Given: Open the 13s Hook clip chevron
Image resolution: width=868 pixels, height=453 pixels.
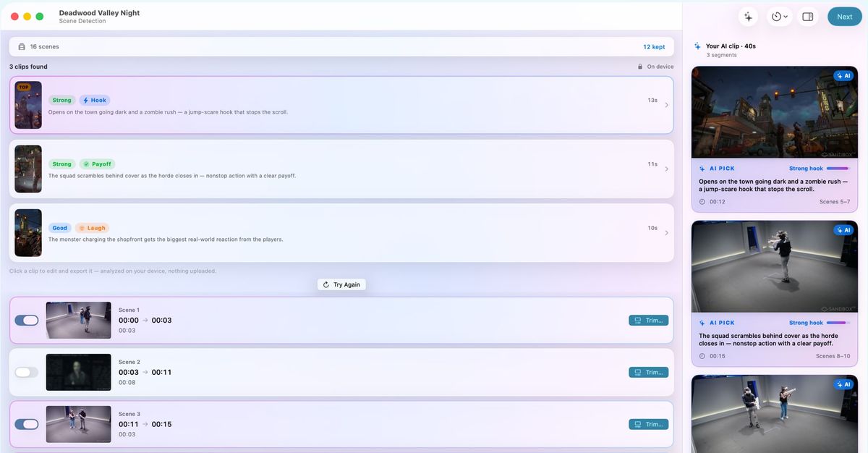Looking at the screenshot, I should 666,105.
